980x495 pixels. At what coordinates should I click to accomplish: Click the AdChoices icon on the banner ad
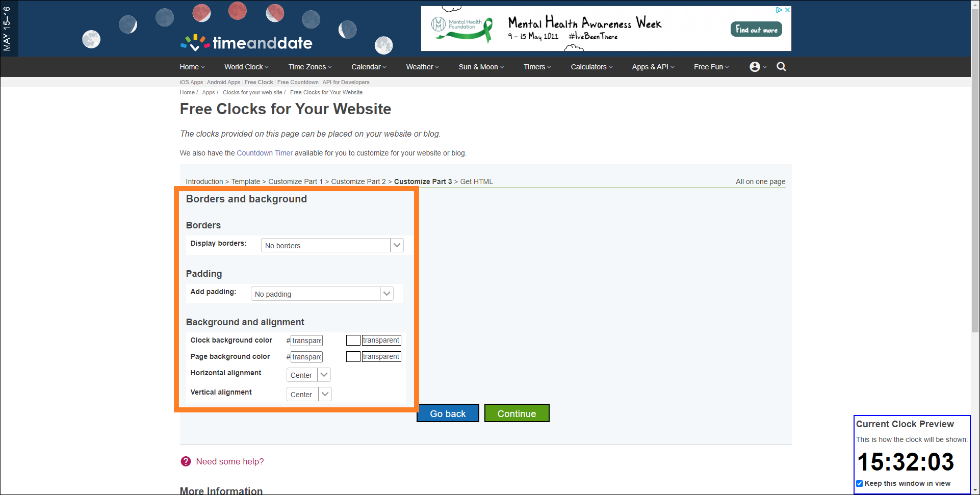(779, 10)
